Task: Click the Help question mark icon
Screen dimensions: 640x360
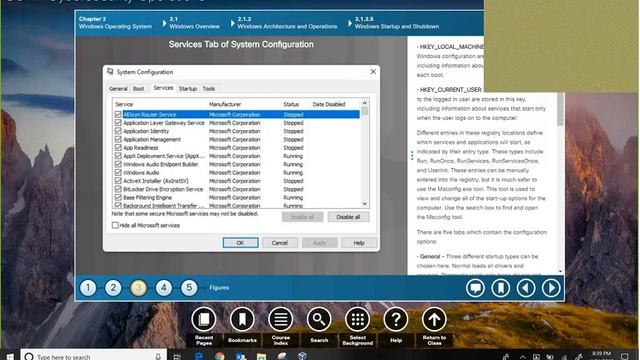Action: click(396, 319)
